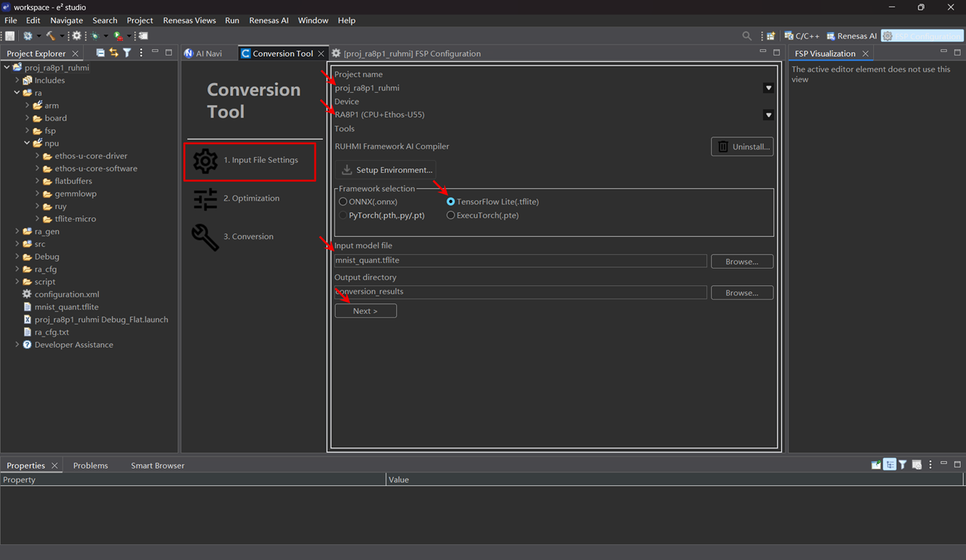Switch to the AI Navi tab
Viewport: 966px width, 560px height.
pos(203,54)
